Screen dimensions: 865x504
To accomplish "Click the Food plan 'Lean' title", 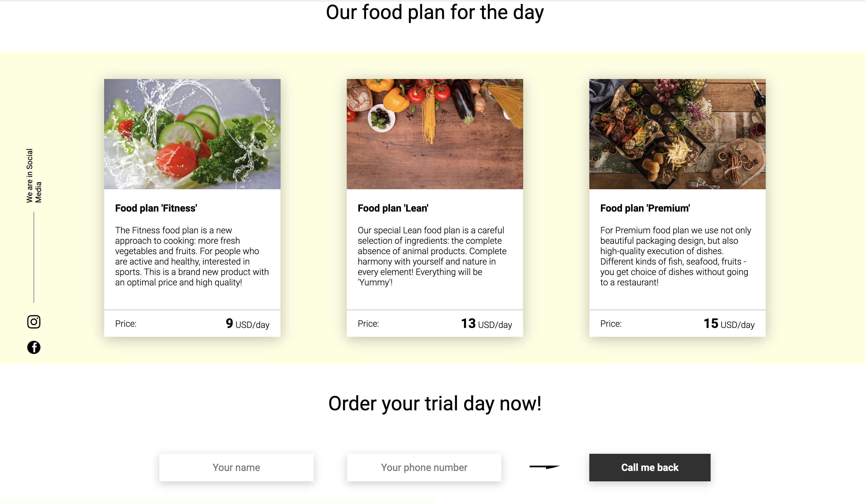I will coord(393,208).
